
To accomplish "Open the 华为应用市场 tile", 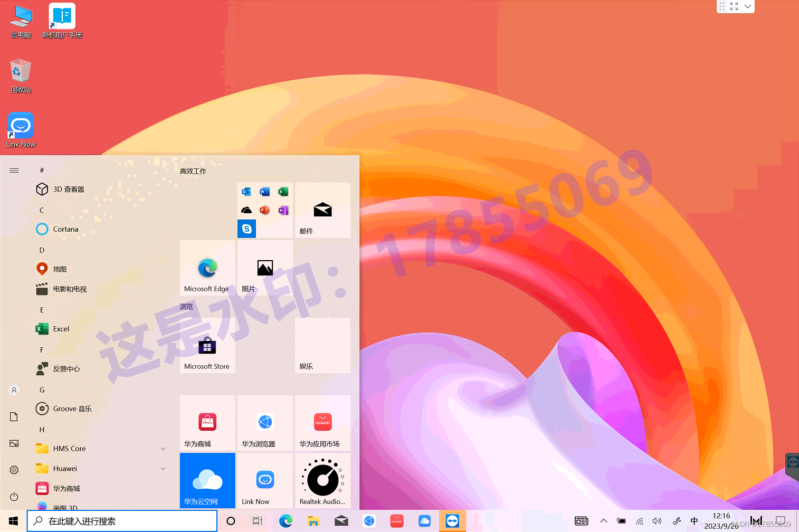I will (323, 423).
